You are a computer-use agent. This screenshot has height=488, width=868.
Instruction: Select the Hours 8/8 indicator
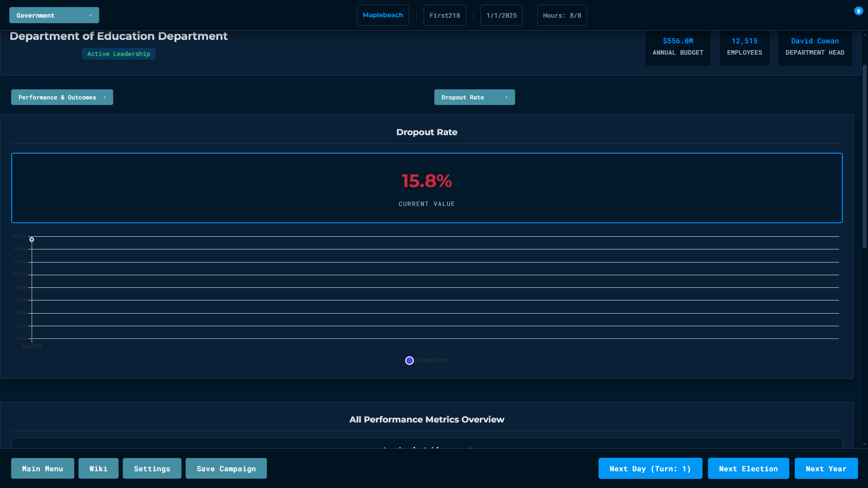point(561,15)
